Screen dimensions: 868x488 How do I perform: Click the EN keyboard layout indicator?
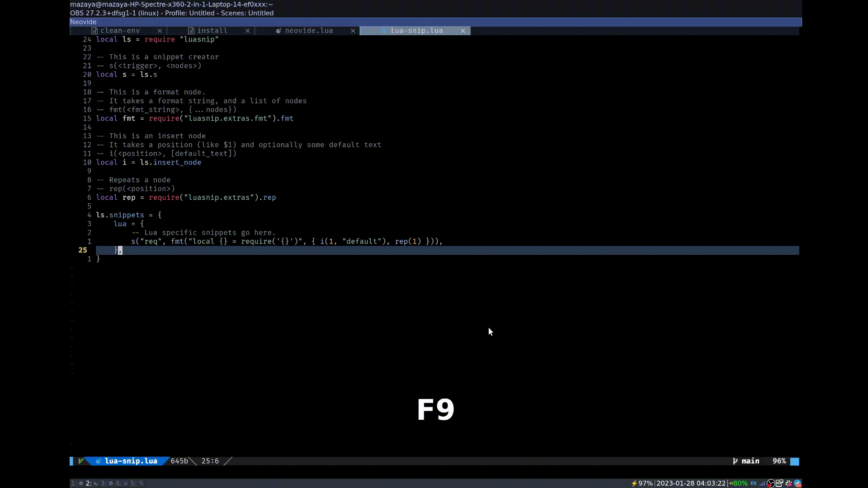point(753,483)
